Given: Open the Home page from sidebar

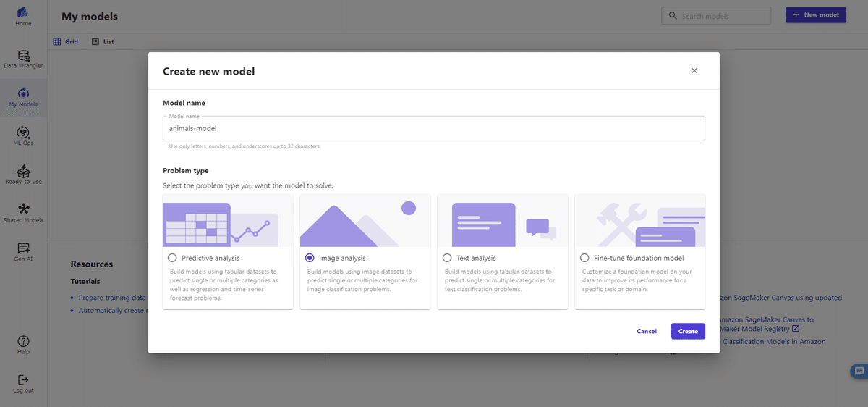Looking at the screenshot, I should point(23,17).
